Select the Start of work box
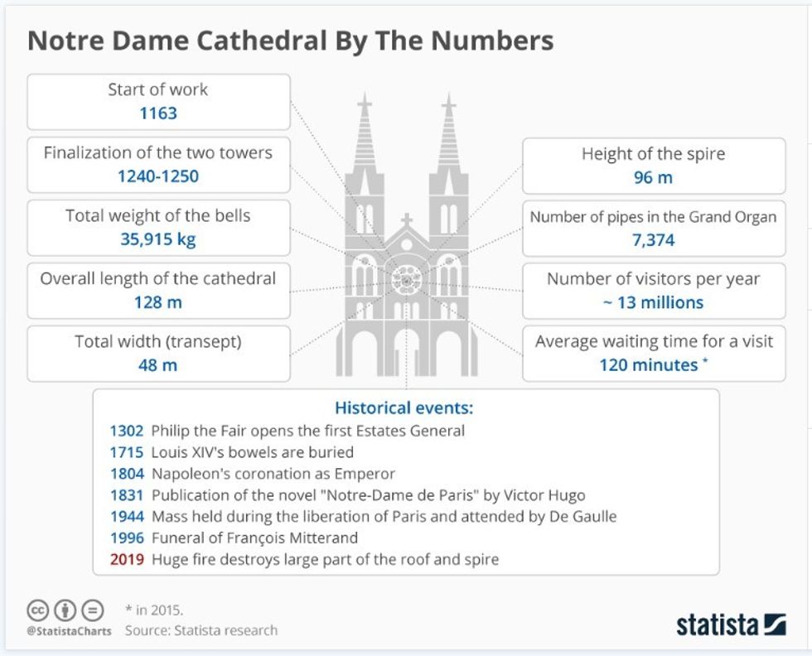 158,101
